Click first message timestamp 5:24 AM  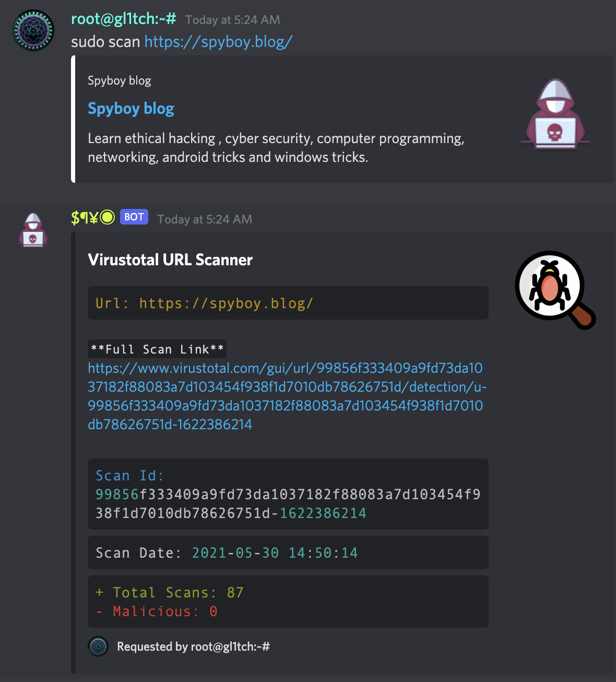[x=233, y=20]
